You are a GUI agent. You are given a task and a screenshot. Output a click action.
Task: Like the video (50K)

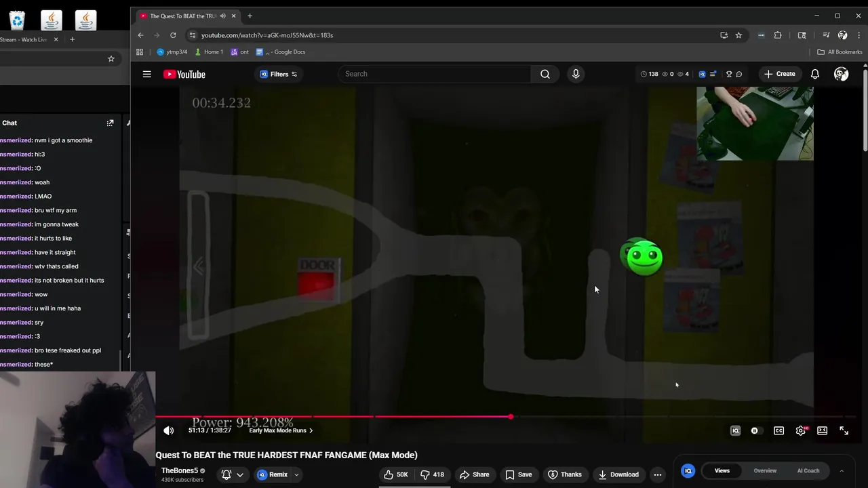click(396, 474)
